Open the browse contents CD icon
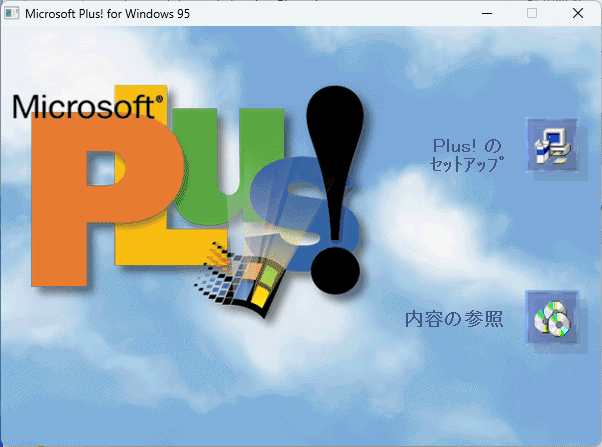 tap(552, 317)
